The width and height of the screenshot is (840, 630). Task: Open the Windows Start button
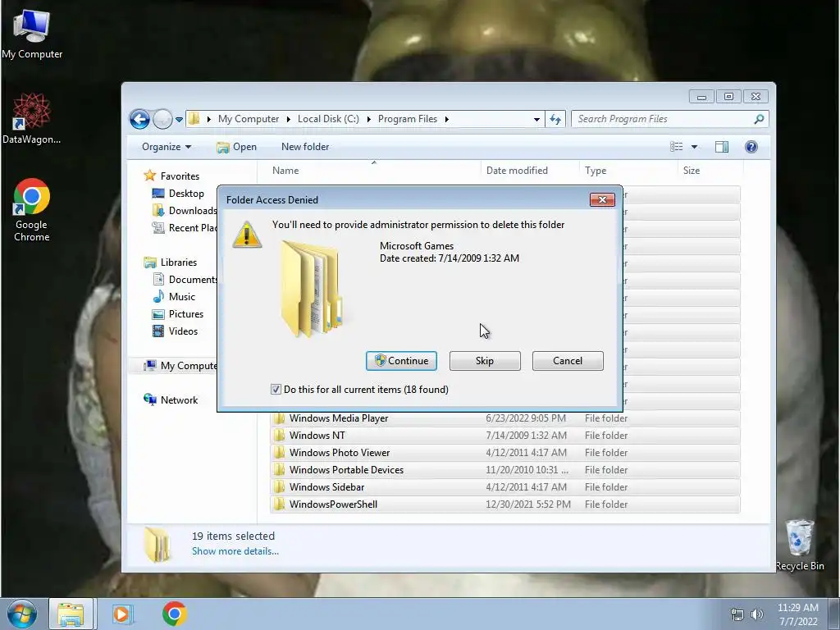tap(21, 614)
